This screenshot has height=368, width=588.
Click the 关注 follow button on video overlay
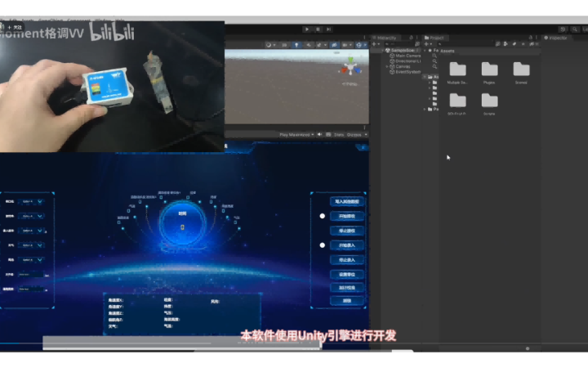(x=15, y=27)
